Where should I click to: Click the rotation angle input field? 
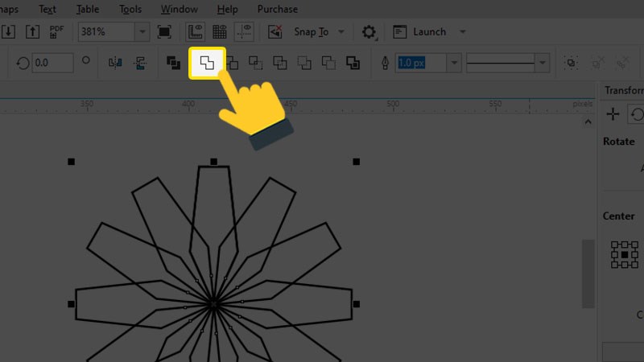point(53,63)
